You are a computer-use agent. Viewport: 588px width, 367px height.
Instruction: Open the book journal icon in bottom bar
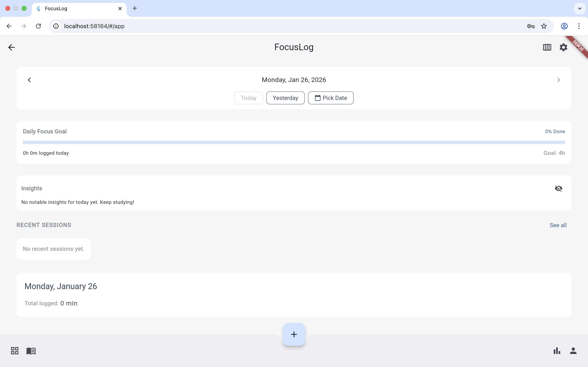[x=31, y=350]
